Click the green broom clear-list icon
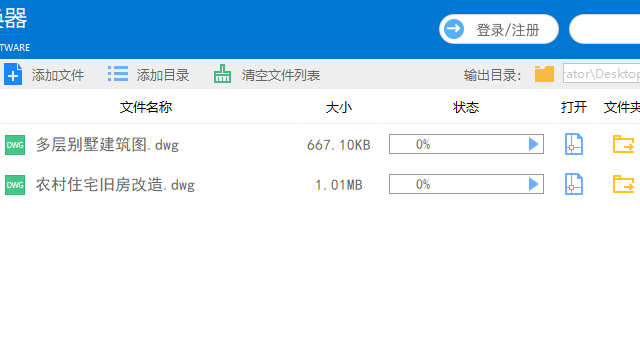 coord(222,74)
